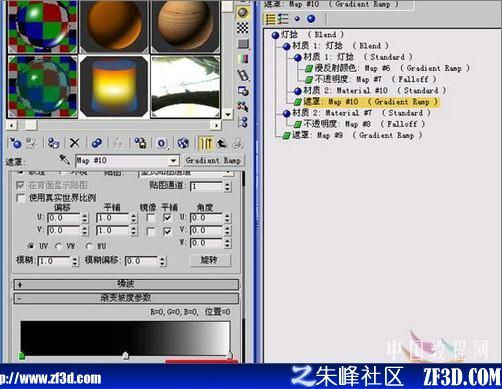Click the middle gradient ramp flag

126,355
